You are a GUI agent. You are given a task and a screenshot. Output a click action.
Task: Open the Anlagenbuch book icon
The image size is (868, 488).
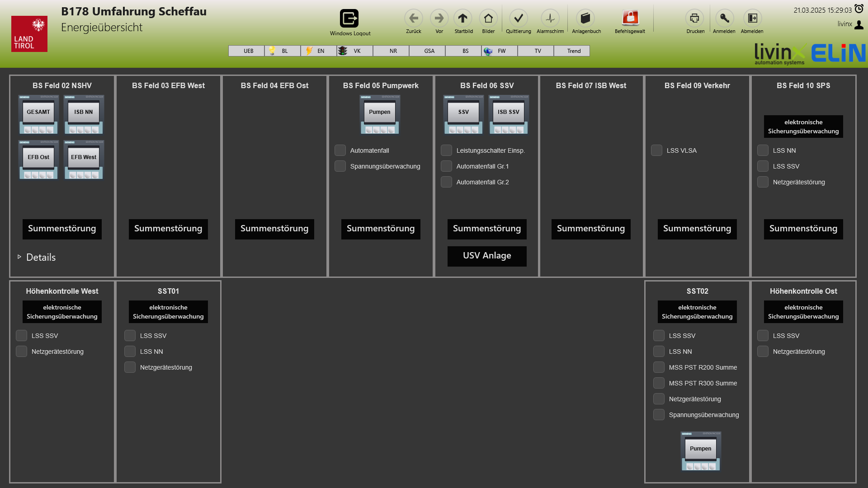[585, 19]
